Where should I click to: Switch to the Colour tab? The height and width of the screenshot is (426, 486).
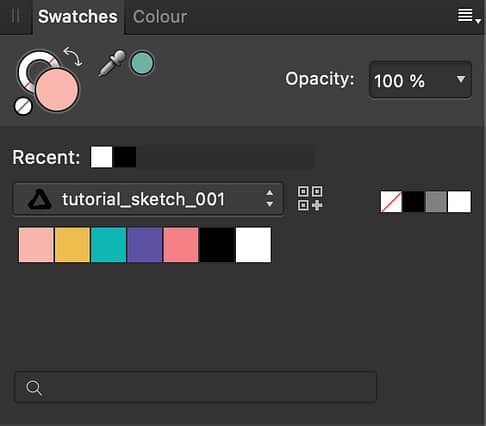point(160,17)
